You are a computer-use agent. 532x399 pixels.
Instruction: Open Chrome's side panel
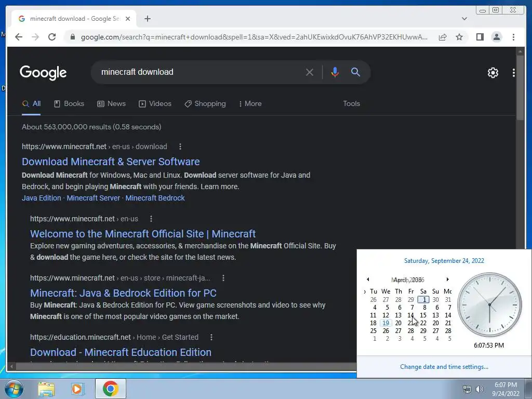tap(480, 37)
